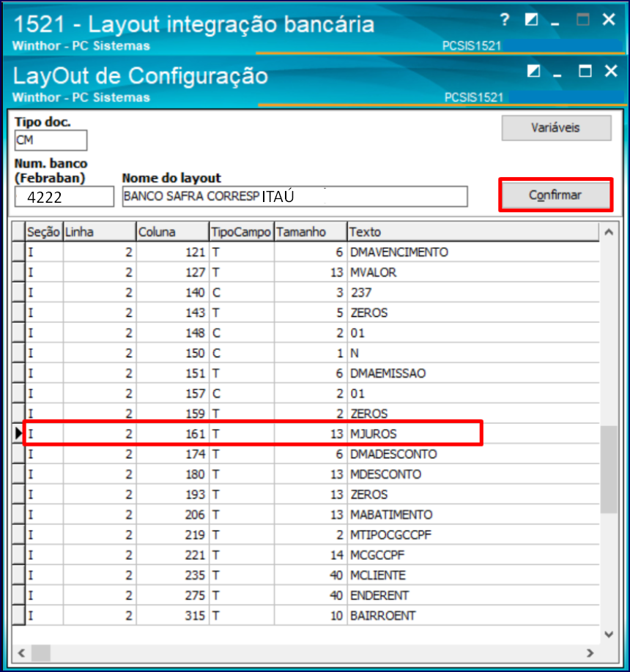Click the vertical scrollbar thumb in the grid
630x672 pixels.
coord(609,469)
